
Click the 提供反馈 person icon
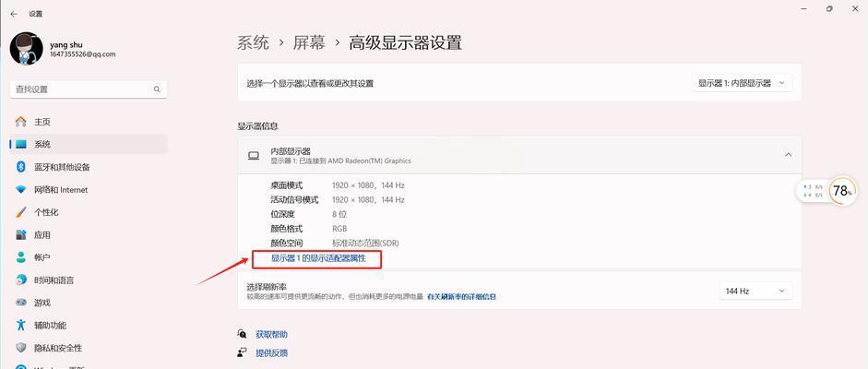(243, 352)
